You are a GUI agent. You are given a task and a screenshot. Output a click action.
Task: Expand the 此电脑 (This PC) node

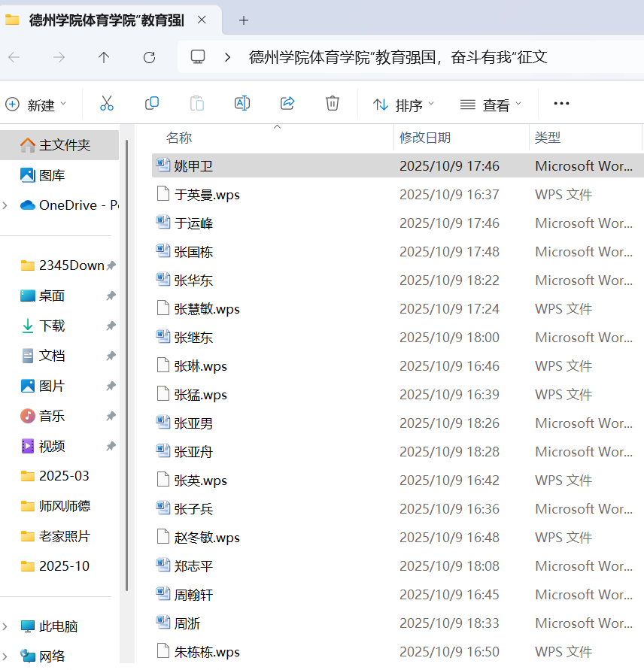pos(6,626)
